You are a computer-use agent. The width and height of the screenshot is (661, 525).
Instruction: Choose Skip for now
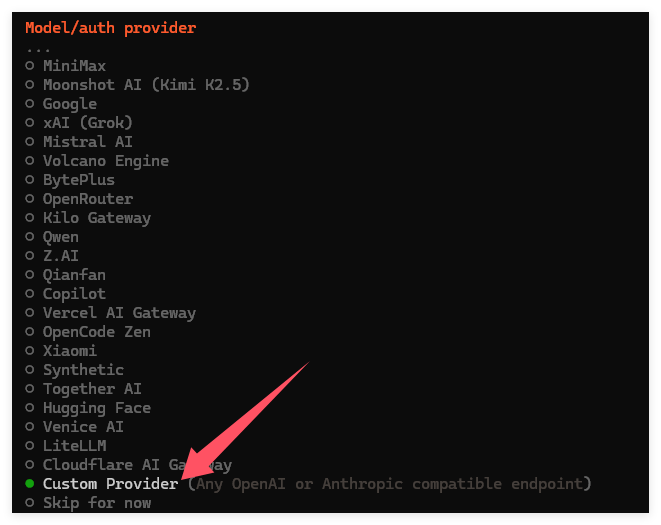[x=96, y=503]
